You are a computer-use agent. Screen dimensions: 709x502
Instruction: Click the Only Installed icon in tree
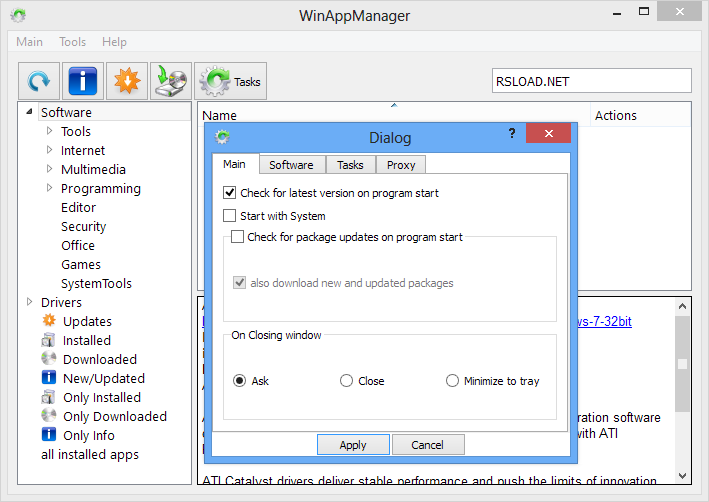point(48,397)
